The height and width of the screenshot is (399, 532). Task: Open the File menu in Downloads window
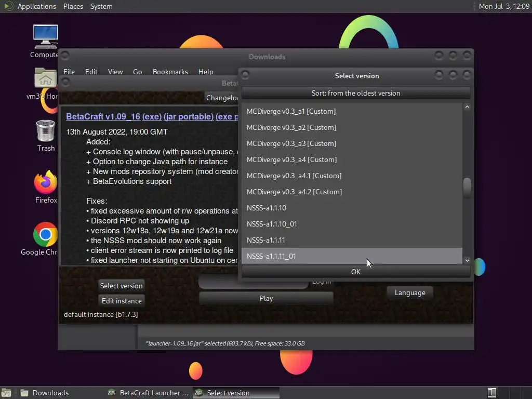[69, 72]
